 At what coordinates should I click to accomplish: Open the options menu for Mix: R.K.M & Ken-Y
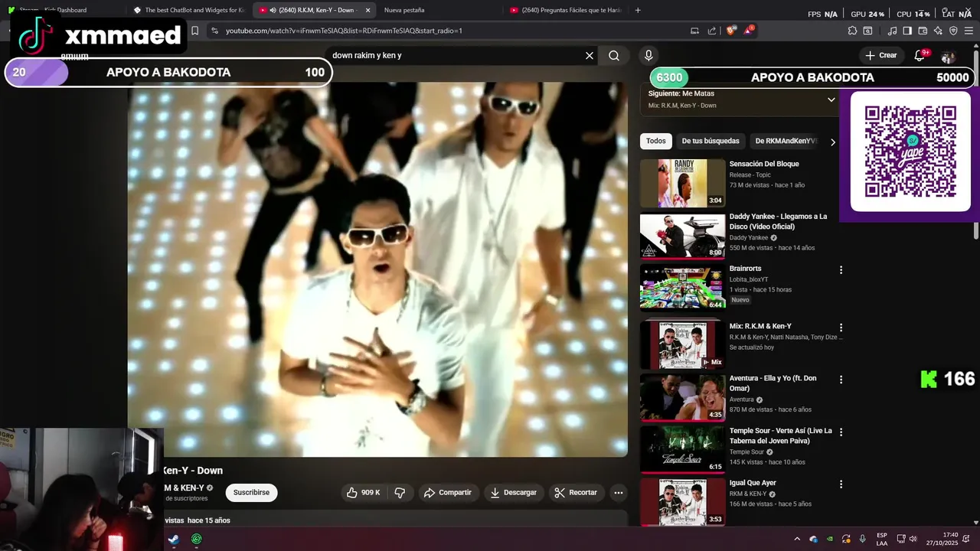coord(841,328)
